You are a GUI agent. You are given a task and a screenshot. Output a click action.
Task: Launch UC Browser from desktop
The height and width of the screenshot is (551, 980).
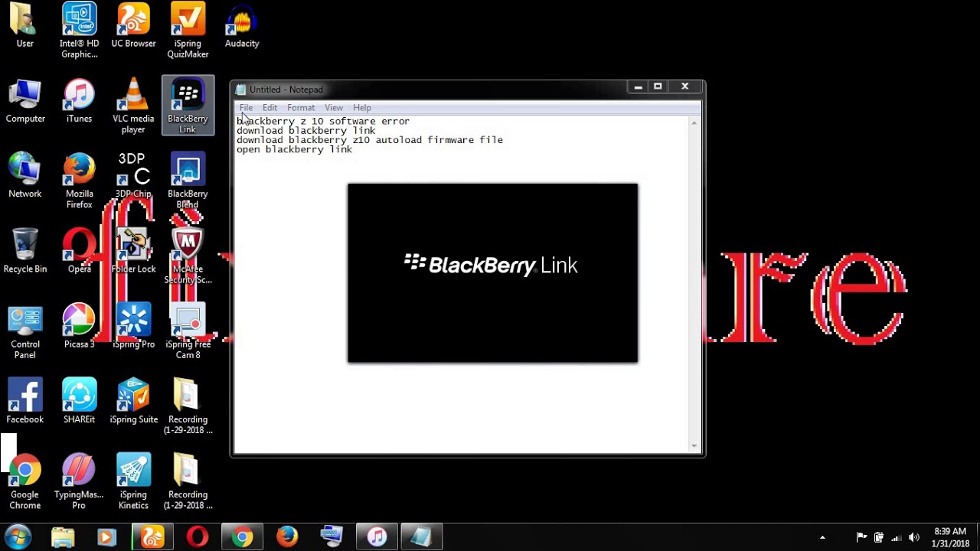click(x=133, y=26)
